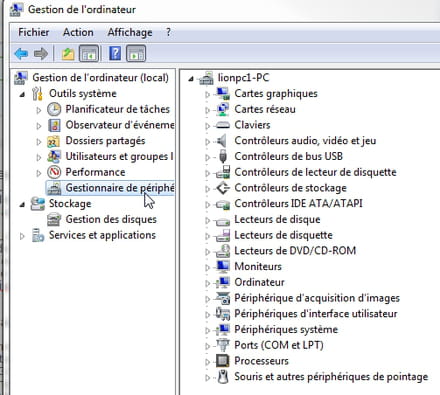Screen dimensions: 440x395
Task: Click the Planificateur de tâches clock icon
Action: 54,109
